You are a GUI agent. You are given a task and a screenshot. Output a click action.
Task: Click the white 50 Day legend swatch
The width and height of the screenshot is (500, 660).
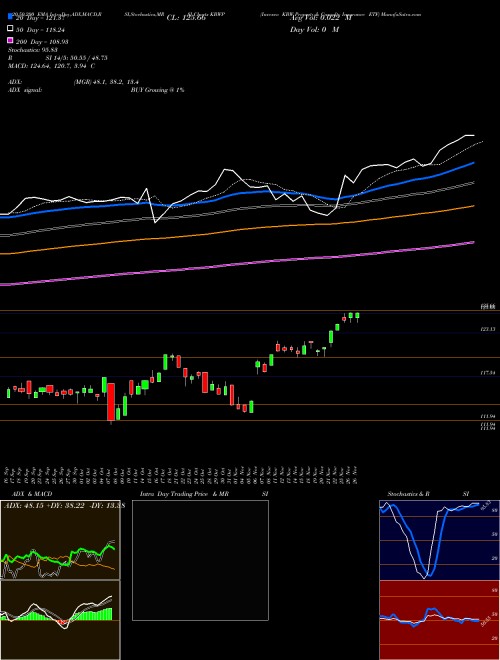10,29
